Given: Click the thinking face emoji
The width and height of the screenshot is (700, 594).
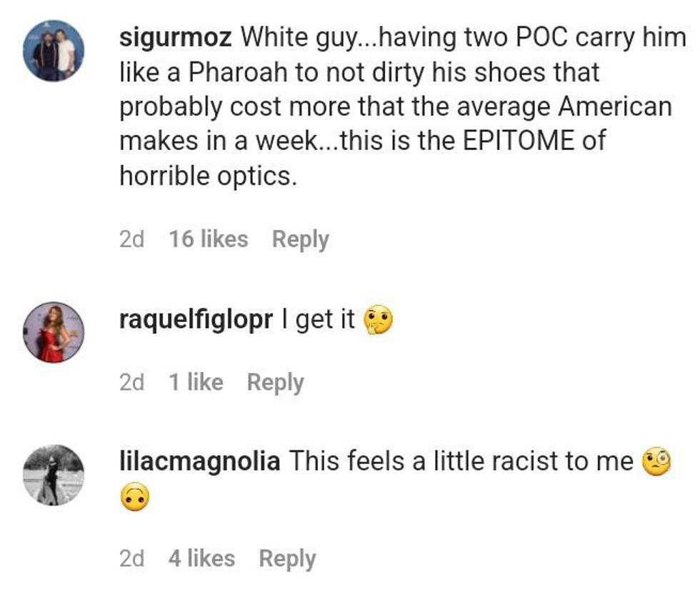Looking at the screenshot, I should pos(379,321).
